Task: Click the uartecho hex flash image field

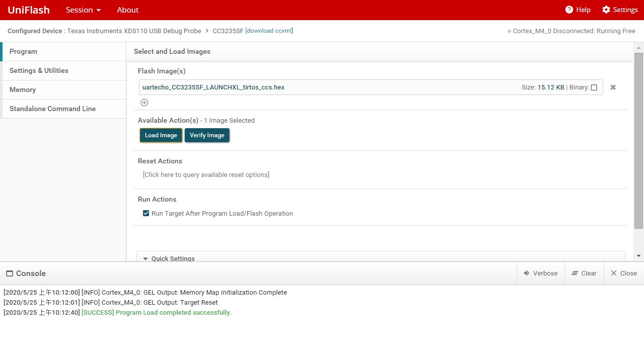Action: (x=371, y=87)
